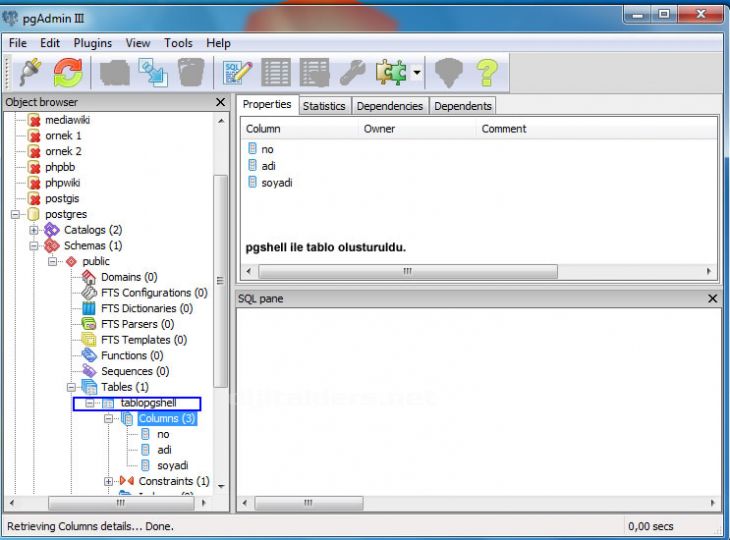Click Object browser scroll up arrow

(221, 121)
